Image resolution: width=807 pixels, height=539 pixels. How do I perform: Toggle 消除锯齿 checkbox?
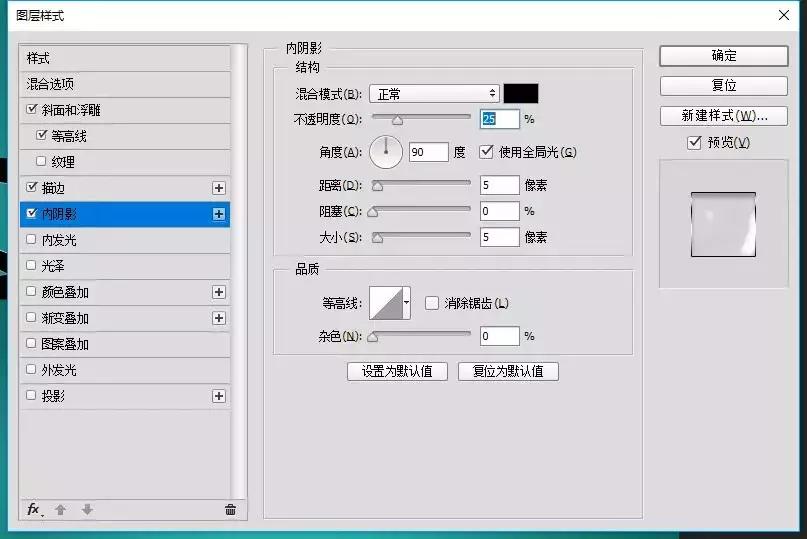[x=432, y=303]
